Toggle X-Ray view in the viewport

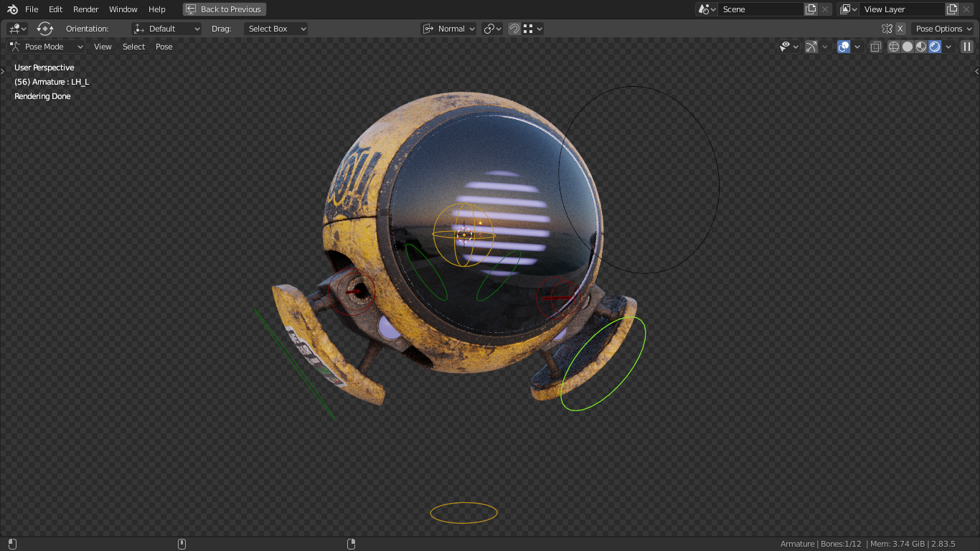pyautogui.click(x=875, y=47)
